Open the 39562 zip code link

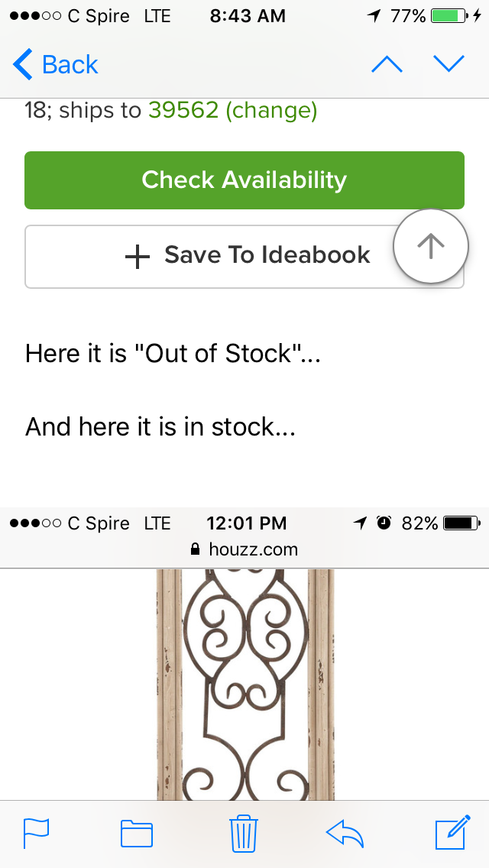(183, 111)
